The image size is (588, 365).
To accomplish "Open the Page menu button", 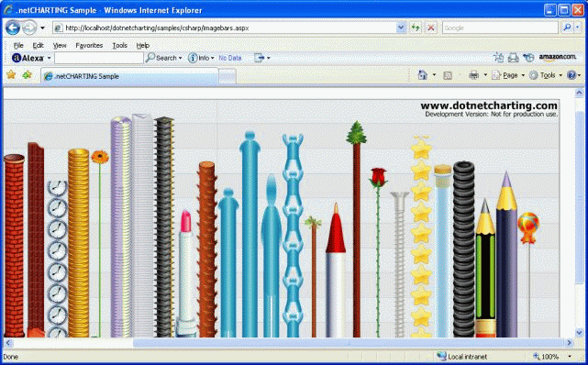I will coord(508,75).
